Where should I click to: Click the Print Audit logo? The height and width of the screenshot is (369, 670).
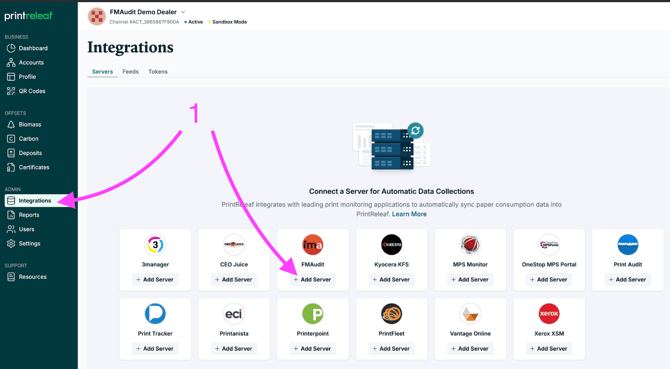coord(628,245)
